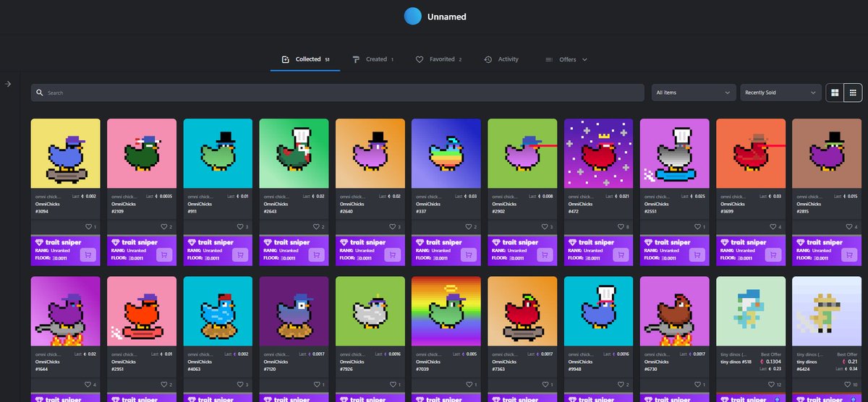Add OmniChicks #2902 to shopping cart
868x402 pixels.
[x=545, y=255]
